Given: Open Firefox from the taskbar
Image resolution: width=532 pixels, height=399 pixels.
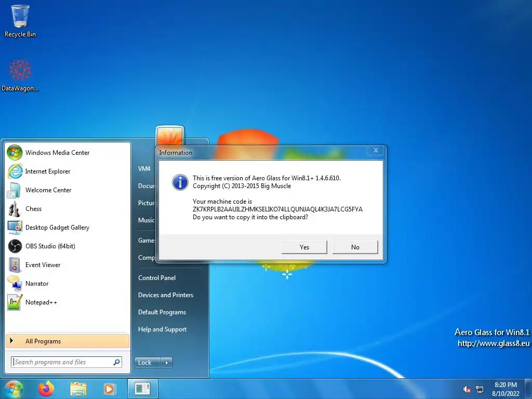Looking at the screenshot, I should pos(46,389).
